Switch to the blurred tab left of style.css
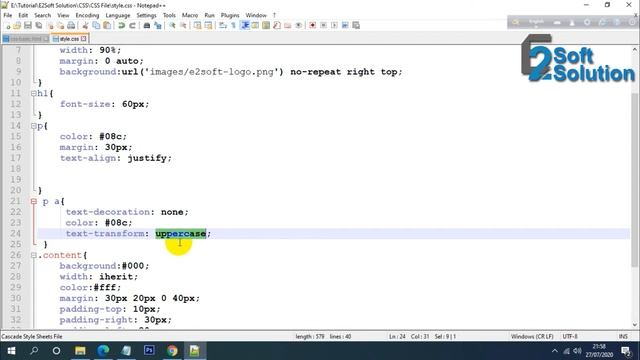 coord(25,39)
